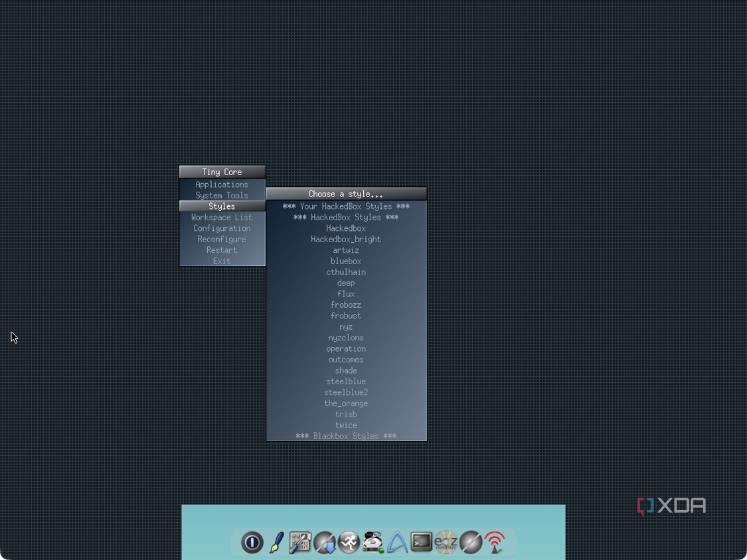This screenshot has height=560, width=747.
Task: Click the Tiny Core menu title bar
Action: point(222,172)
